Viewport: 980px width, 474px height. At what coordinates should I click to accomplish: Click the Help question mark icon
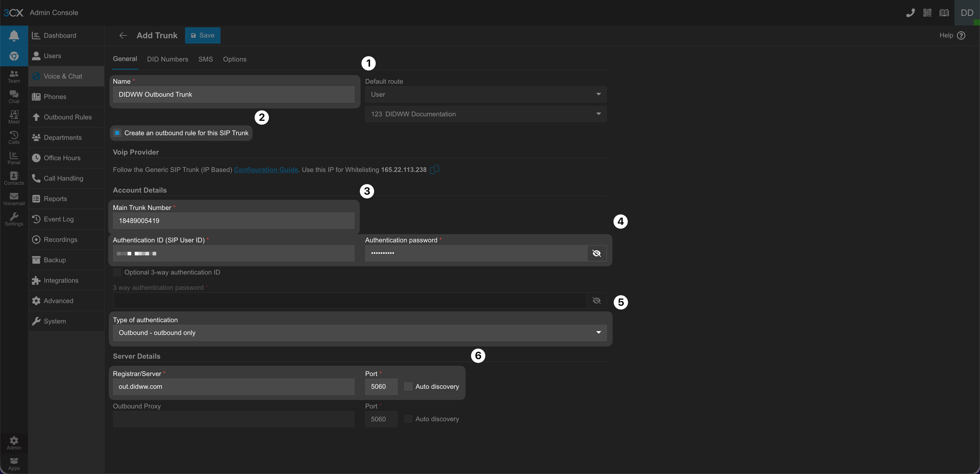coord(961,35)
